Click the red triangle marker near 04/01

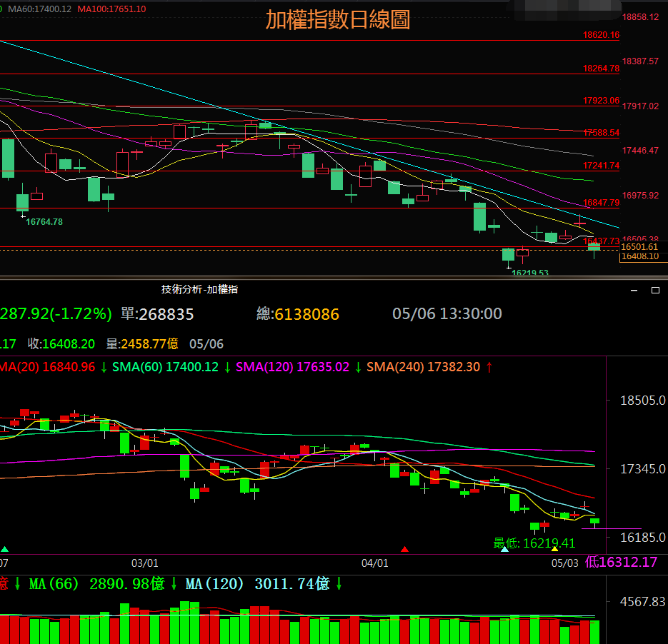click(x=405, y=549)
